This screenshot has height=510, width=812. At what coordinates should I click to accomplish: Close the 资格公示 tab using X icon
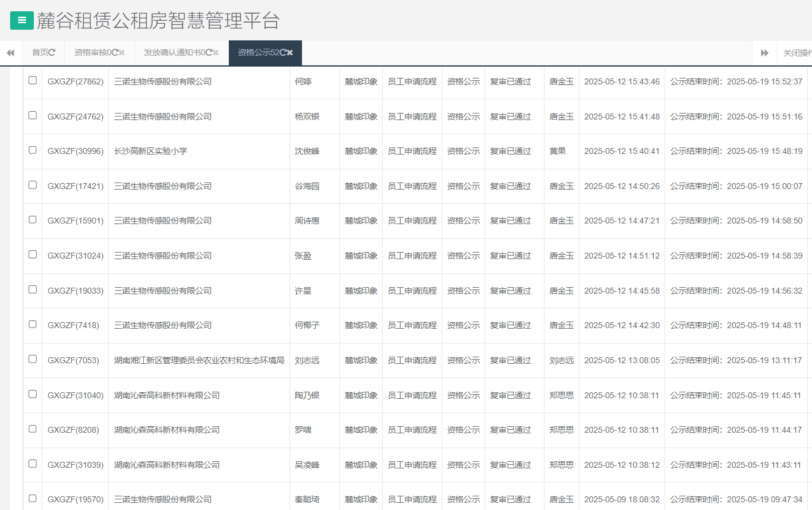pos(290,53)
